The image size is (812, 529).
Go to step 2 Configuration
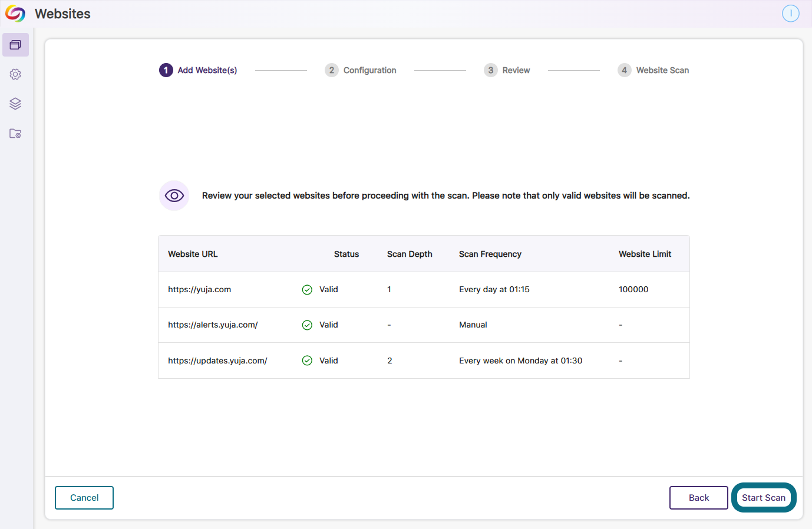361,70
